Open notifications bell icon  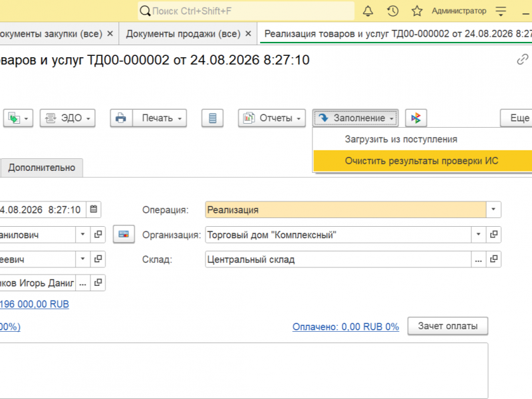368,11
